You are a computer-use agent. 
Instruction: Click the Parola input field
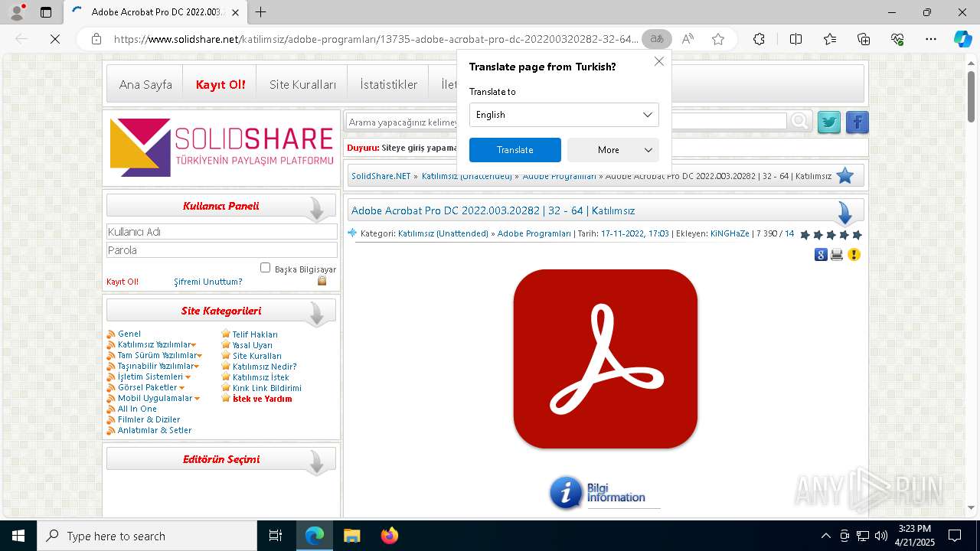point(222,250)
